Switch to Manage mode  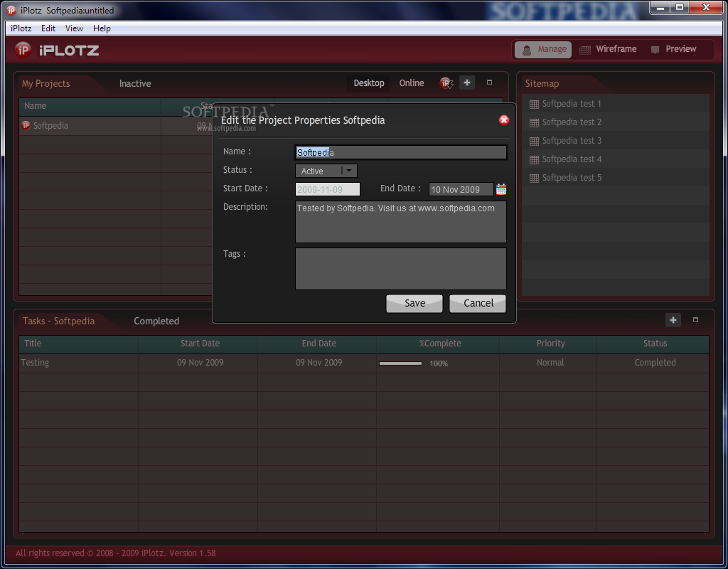click(543, 49)
